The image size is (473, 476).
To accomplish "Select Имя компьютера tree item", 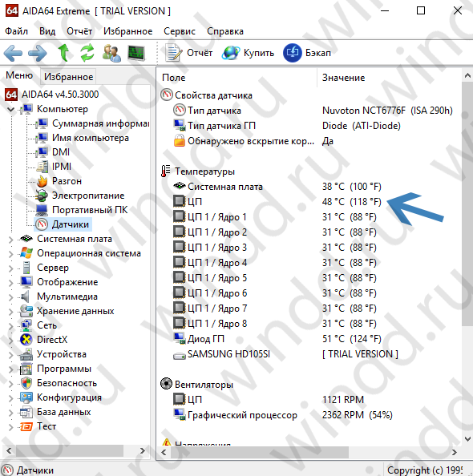I will [x=82, y=138].
